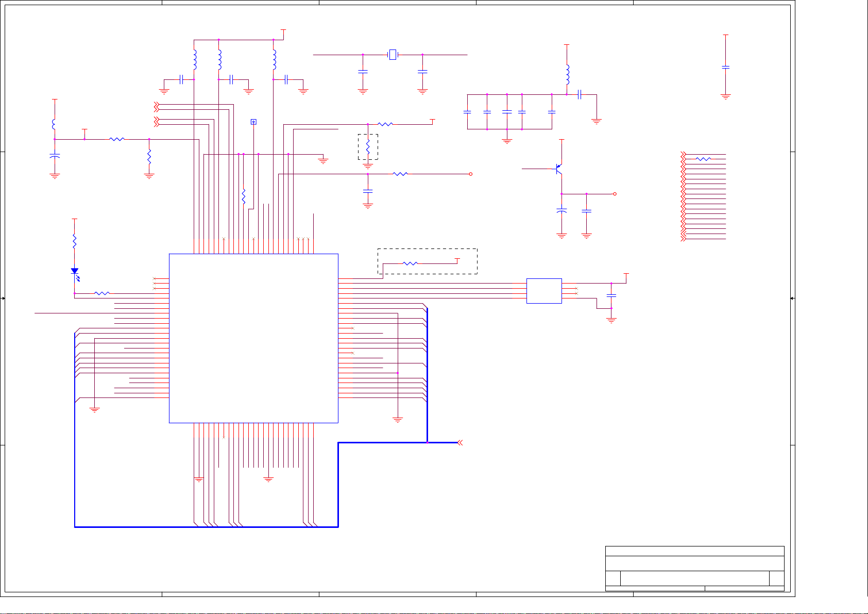Viewport: 868px width, 614px height.
Task: Click the polarized capacitor below the transistor
Action: (x=561, y=211)
